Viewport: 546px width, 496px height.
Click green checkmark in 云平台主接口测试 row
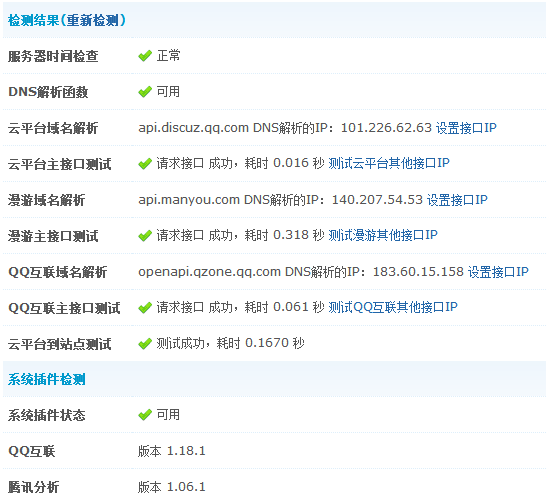(145, 164)
